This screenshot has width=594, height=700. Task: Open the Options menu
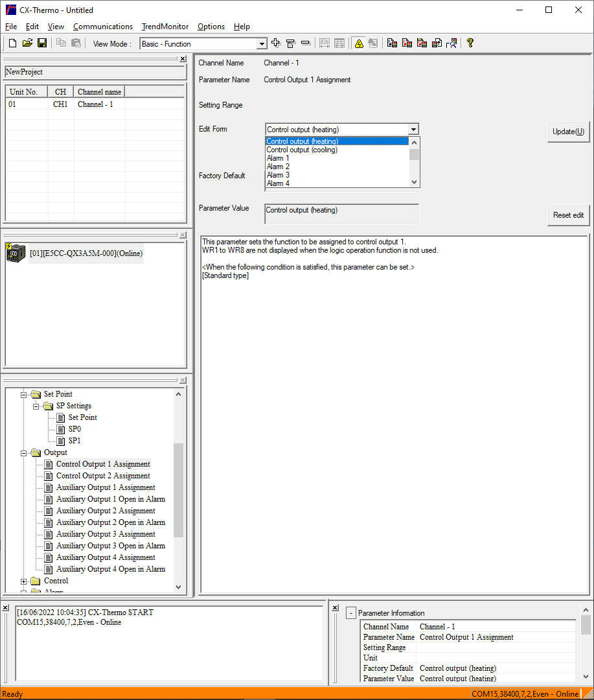point(211,27)
